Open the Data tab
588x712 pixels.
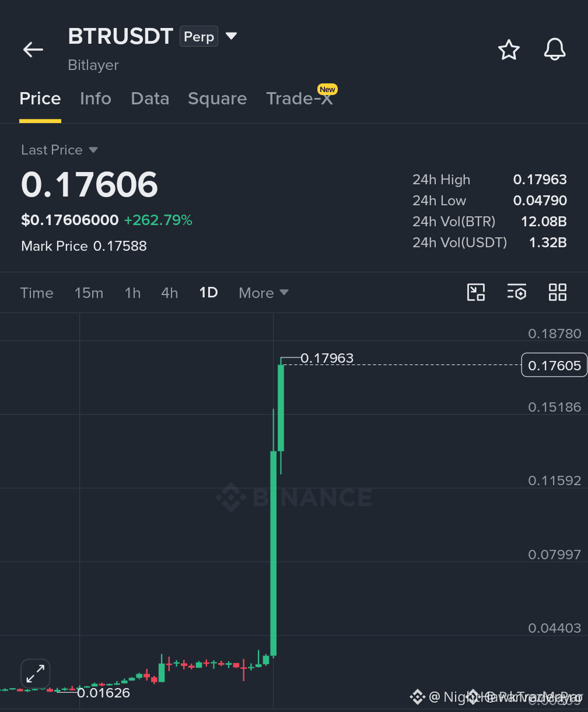tap(150, 99)
